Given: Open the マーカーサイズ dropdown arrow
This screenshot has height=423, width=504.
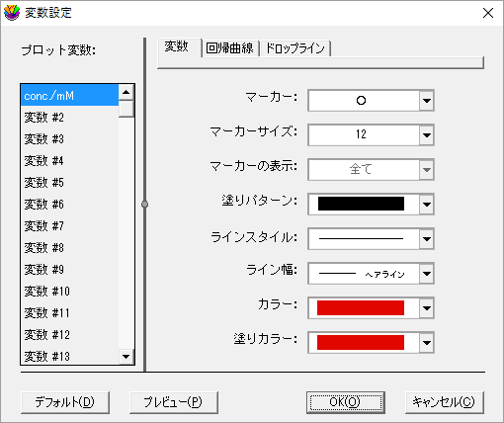Looking at the screenshot, I should pos(427,135).
